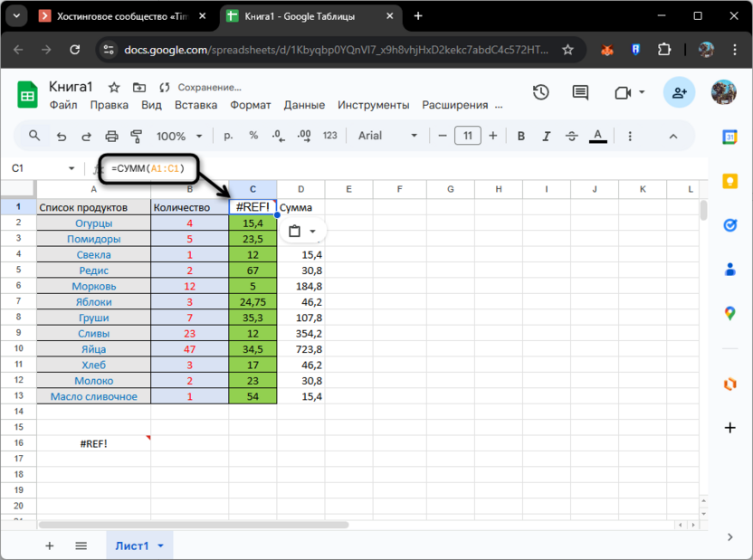Add a new sheet with plus
The height and width of the screenshot is (560, 753).
(x=50, y=546)
